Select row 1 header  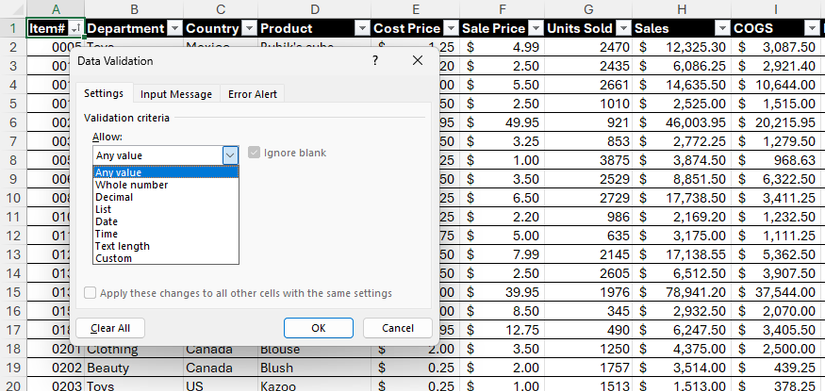pos(13,28)
